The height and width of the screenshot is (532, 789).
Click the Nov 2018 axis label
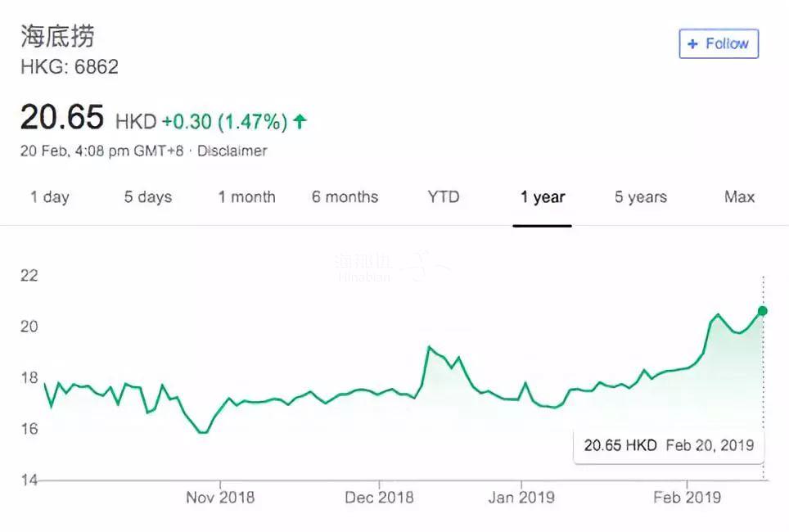point(220,497)
